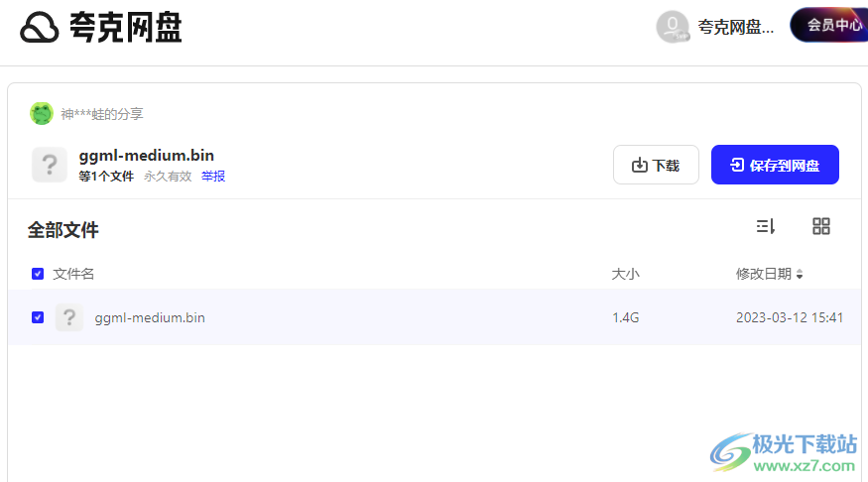The height and width of the screenshot is (482, 868).
Task: Click the file type icon in ggml-medium.bin row
Action: pos(69,317)
